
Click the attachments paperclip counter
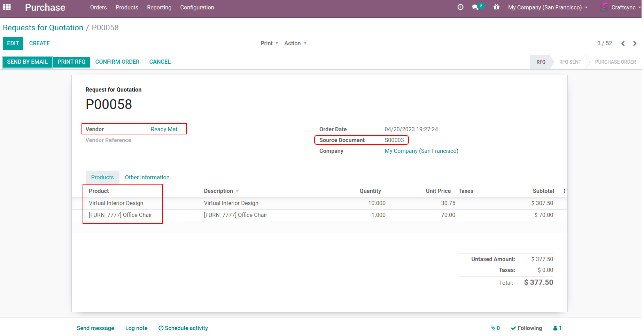pos(495,328)
